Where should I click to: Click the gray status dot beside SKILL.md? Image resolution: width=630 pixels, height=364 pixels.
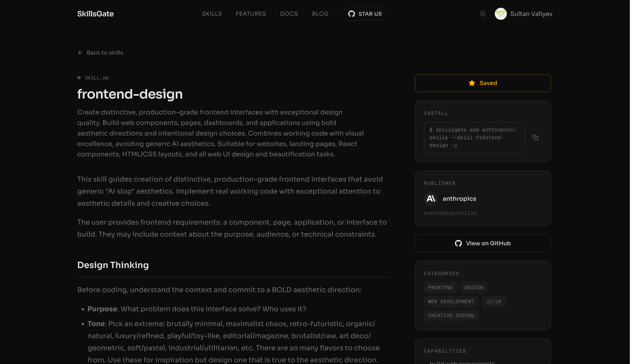pyautogui.click(x=79, y=78)
